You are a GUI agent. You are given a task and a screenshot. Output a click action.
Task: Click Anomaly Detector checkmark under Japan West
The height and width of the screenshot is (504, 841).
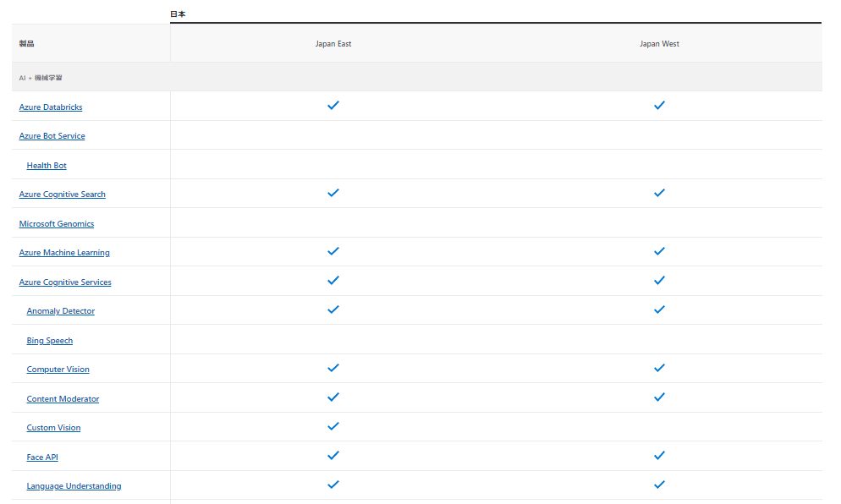[x=659, y=310]
